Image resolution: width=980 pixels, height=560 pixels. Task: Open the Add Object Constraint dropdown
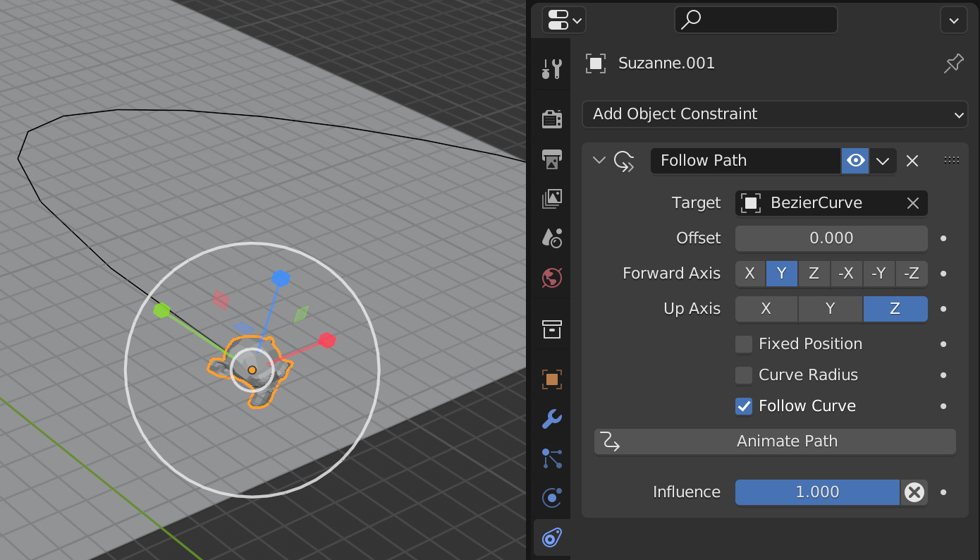point(775,114)
